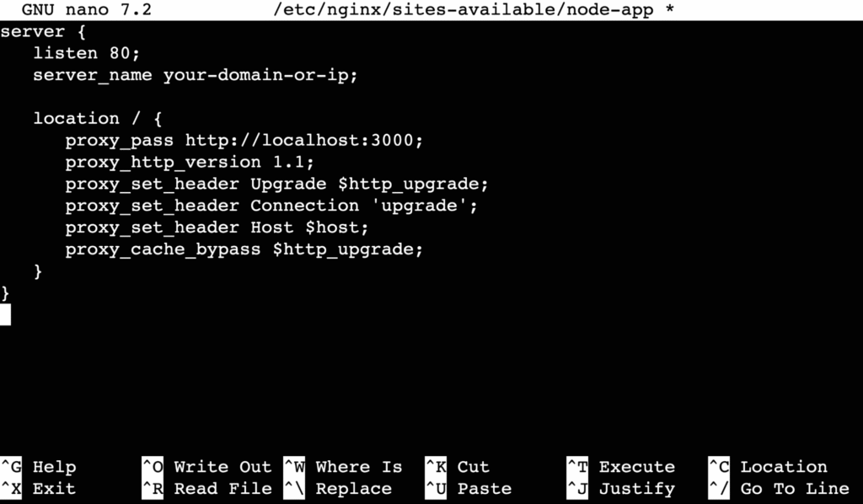Viewport: 863px width, 504px height.
Task: Click the Cut shortcut
Action: point(473,466)
